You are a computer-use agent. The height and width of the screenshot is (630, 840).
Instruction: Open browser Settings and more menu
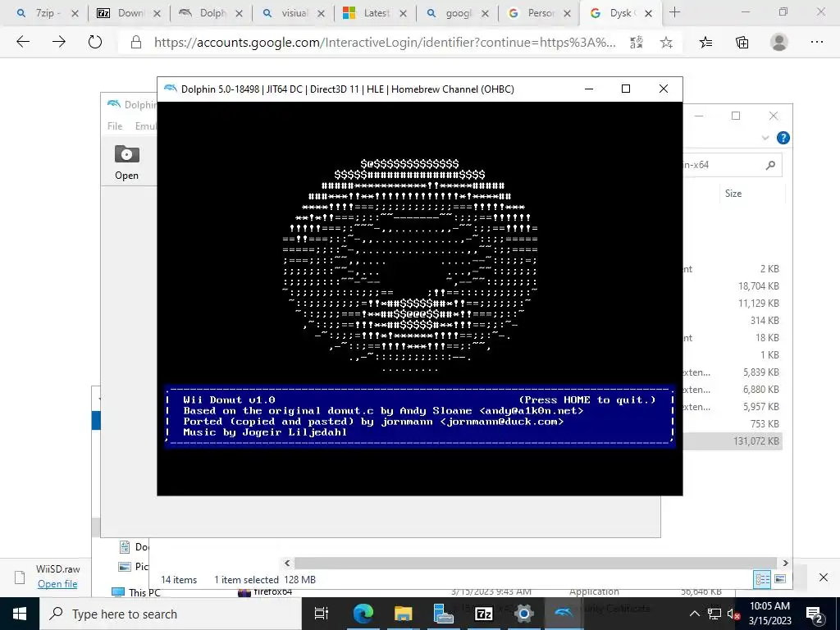816,42
